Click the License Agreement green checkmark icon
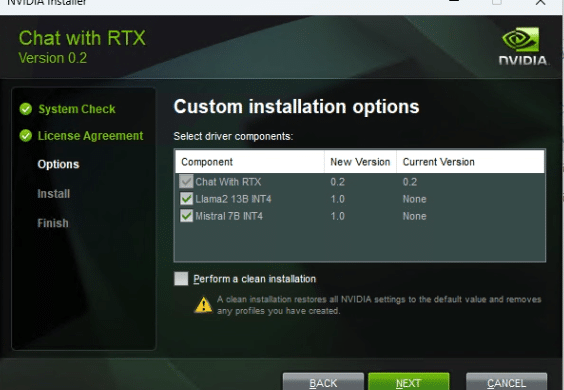The height and width of the screenshot is (390, 564). coord(26,136)
